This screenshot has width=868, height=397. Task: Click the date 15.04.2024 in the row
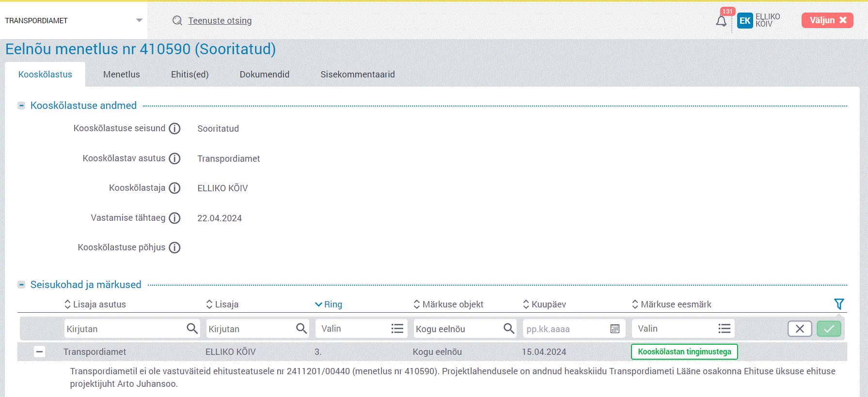[x=544, y=352]
